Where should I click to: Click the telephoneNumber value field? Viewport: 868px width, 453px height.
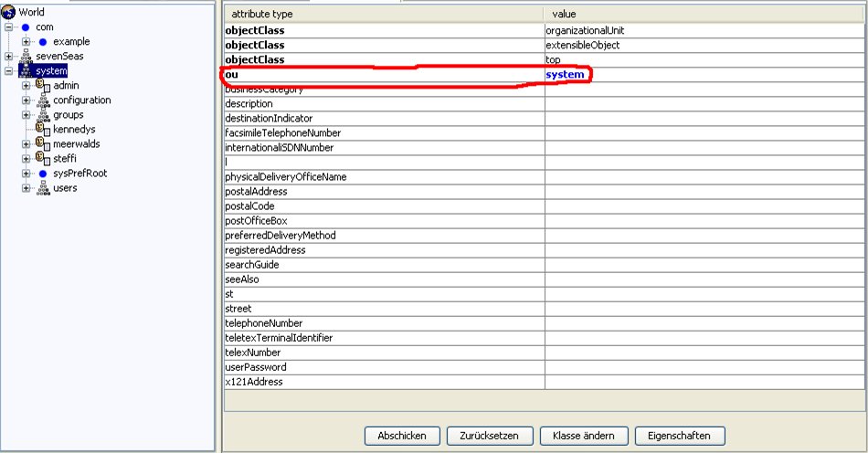point(704,323)
